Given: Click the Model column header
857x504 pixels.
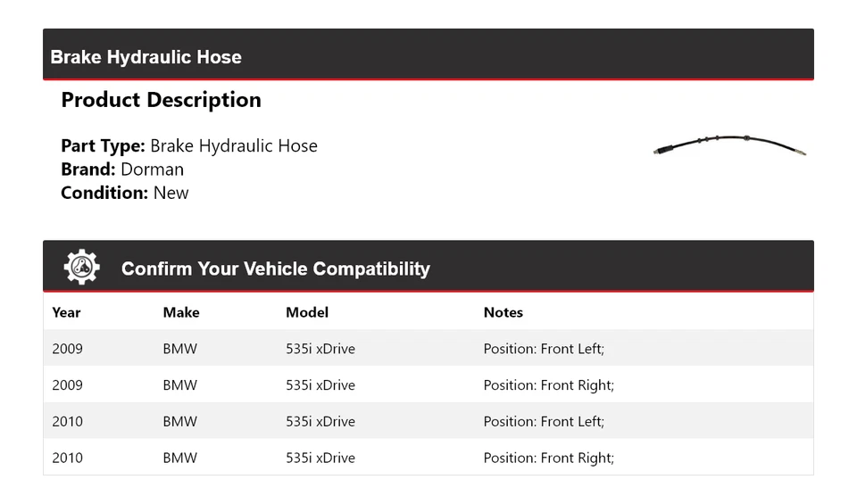Looking at the screenshot, I should pyautogui.click(x=307, y=312).
